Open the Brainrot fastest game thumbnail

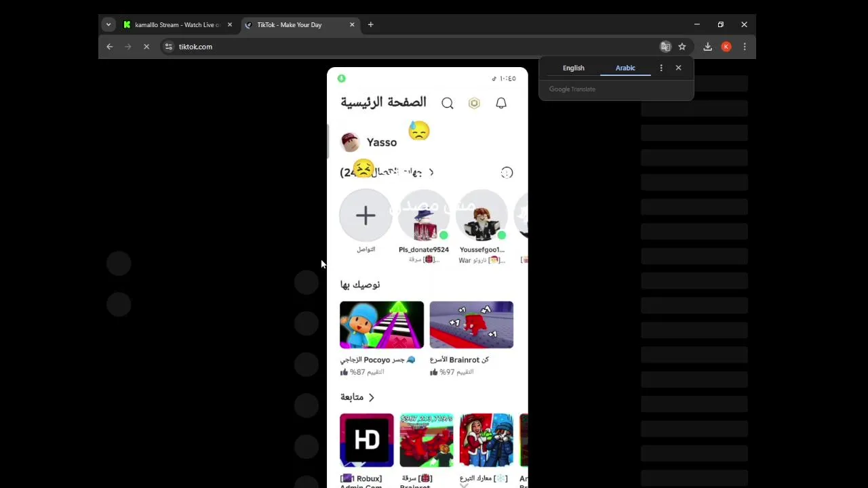point(471,325)
